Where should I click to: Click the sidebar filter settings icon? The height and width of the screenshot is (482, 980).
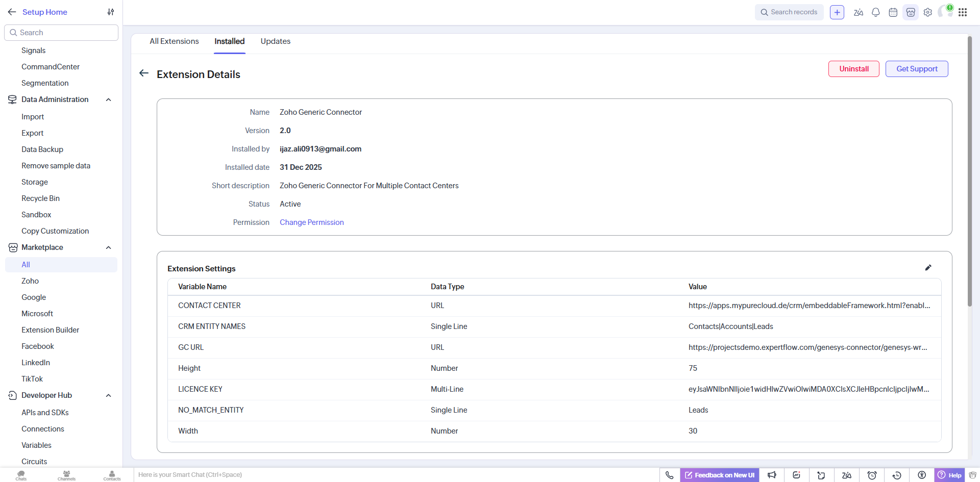111,12
